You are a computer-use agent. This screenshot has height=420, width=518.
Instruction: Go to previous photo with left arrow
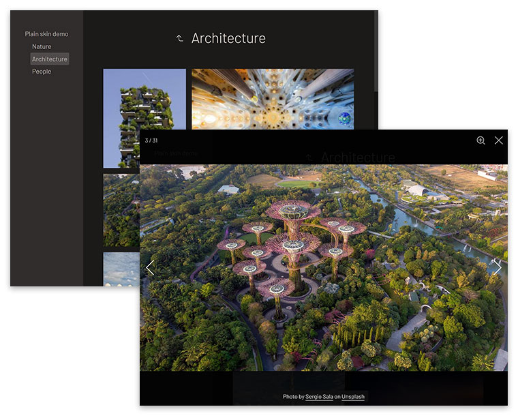point(150,268)
